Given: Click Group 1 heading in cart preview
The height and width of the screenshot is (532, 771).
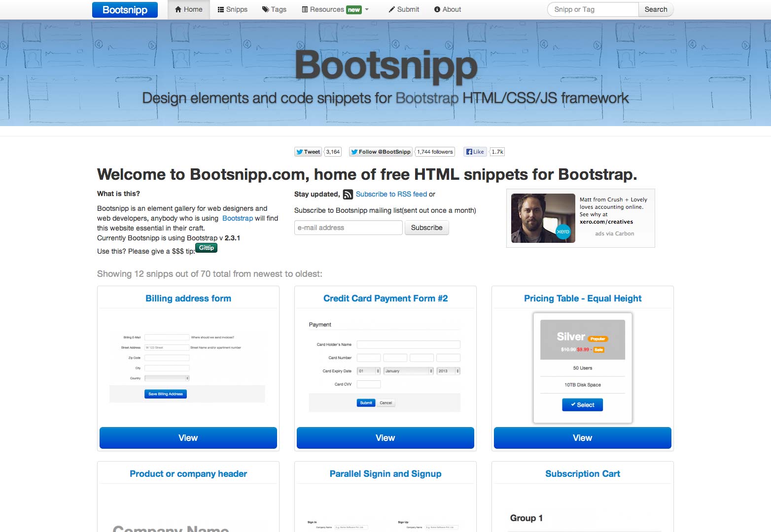Looking at the screenshot, I should (526, 518).
